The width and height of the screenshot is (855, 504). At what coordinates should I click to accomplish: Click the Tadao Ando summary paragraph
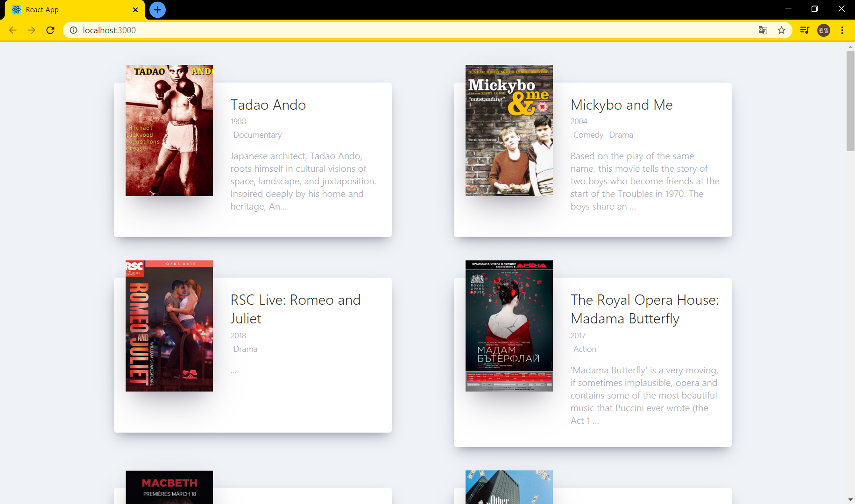point(304,181)
